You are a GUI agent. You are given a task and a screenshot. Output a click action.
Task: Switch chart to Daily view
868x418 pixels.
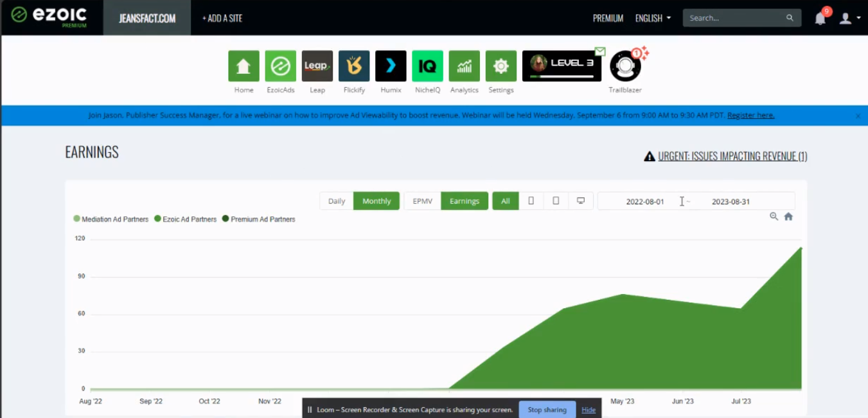(337, 201)
